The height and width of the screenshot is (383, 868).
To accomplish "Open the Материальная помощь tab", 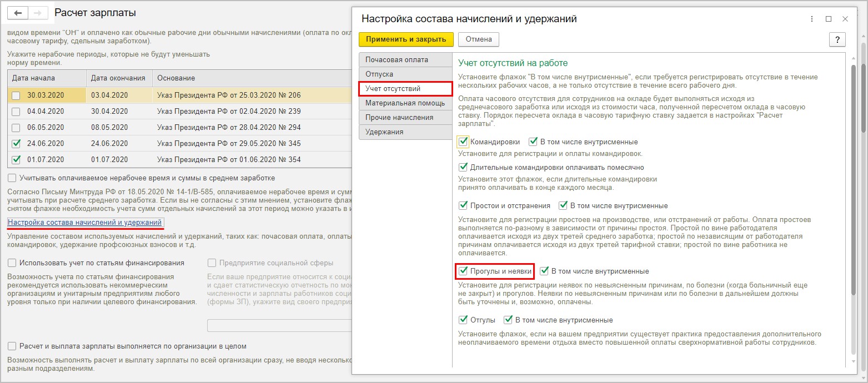I will pos(405,103).
